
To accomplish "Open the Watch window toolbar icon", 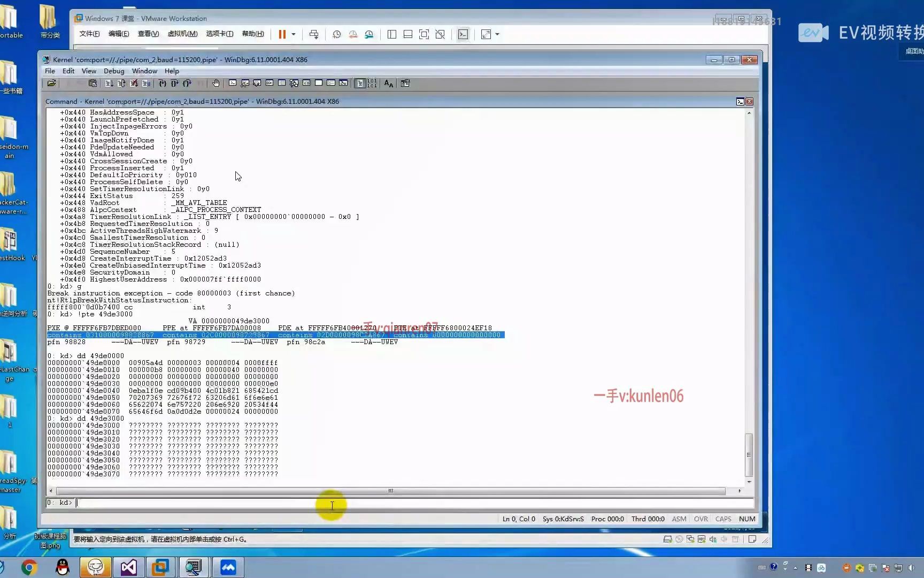I will click(245, 83).
